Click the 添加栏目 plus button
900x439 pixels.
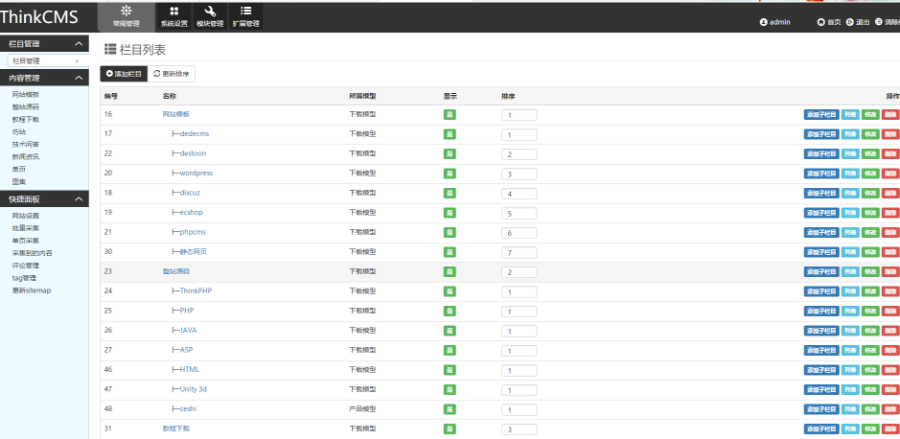click(123, 74)
